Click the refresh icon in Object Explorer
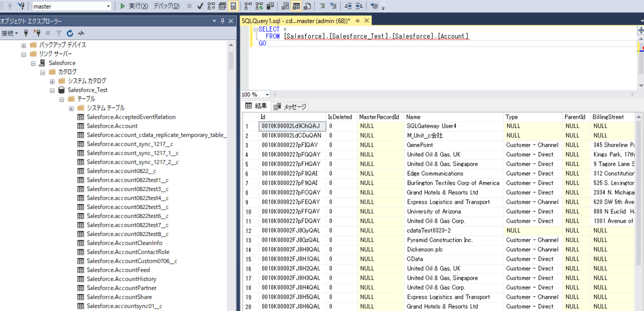The width and height of the screenshot is (644, 311). pos(70,33)
